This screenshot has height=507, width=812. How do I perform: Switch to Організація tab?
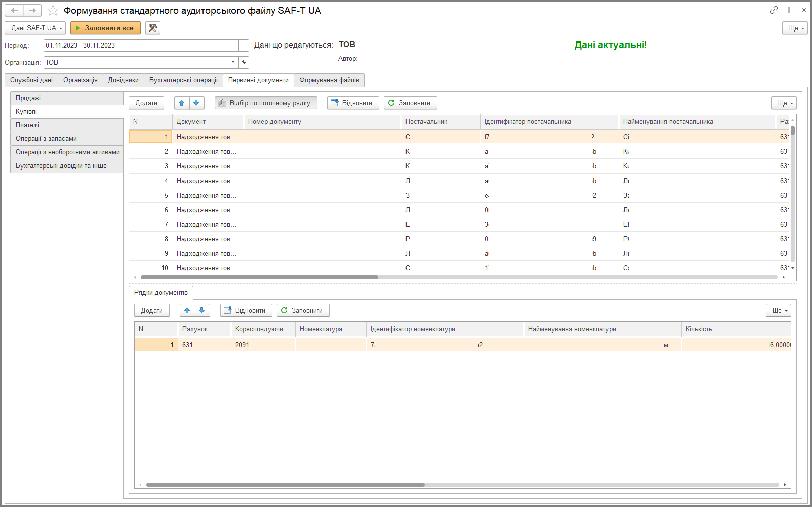(80, 80)
